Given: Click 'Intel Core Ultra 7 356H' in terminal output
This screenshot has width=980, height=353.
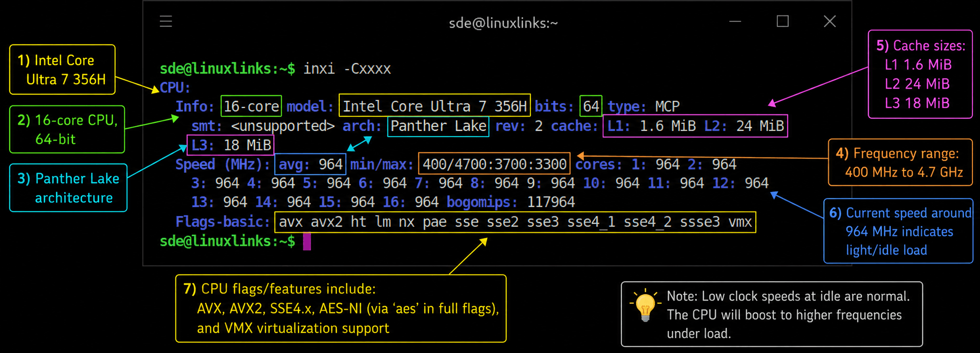Looking at the screenshot, I should coord(435,106).
